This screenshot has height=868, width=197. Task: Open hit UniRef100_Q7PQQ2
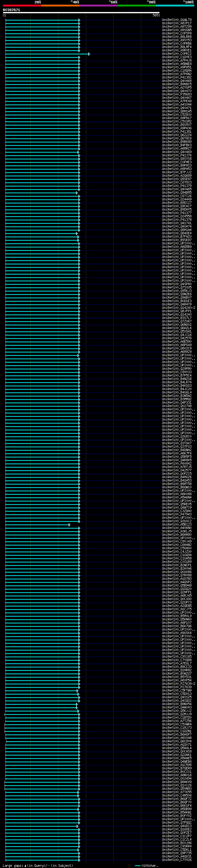177,822
